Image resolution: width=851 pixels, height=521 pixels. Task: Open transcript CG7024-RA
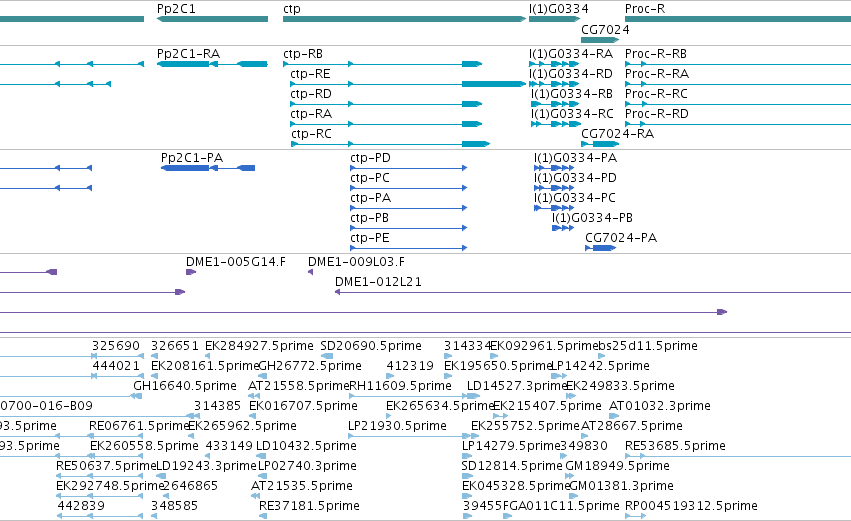pyautogui.click(x=618, y=134)
